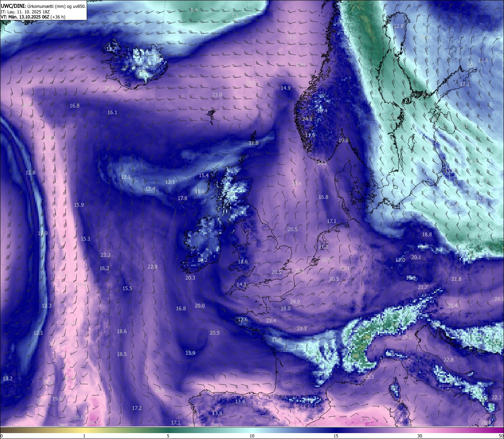504x439 pixels.
Task: Select the '21.2' value label
Action: 323,246
